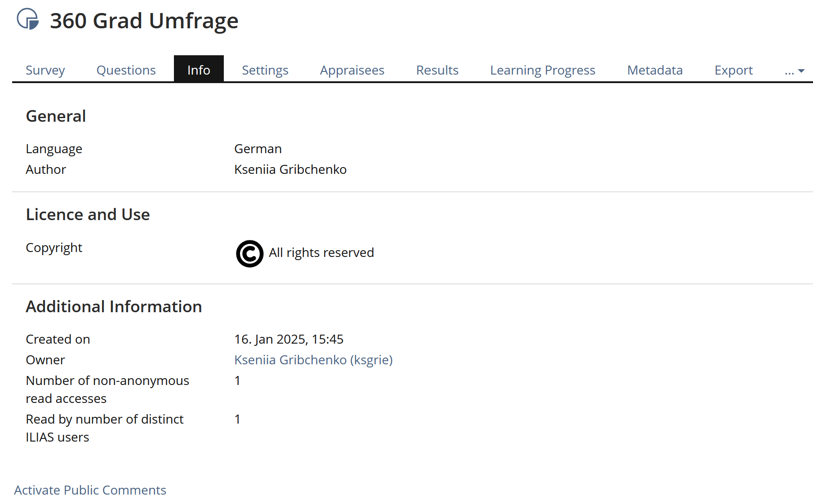Open the Export tab
The image size is (813, 504).
coord(733,70)
